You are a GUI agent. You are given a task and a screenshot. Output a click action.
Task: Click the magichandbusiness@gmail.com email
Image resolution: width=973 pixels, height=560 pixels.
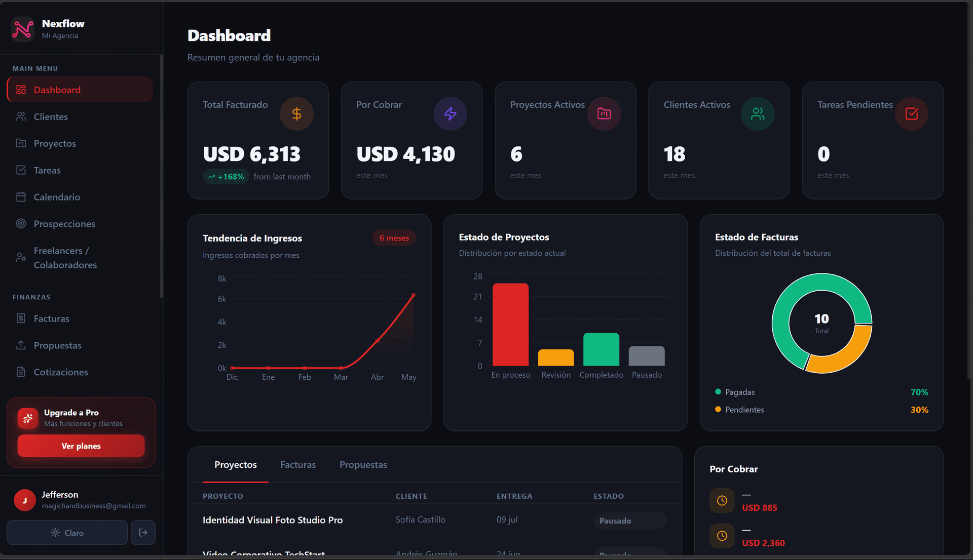pos(94,506)
